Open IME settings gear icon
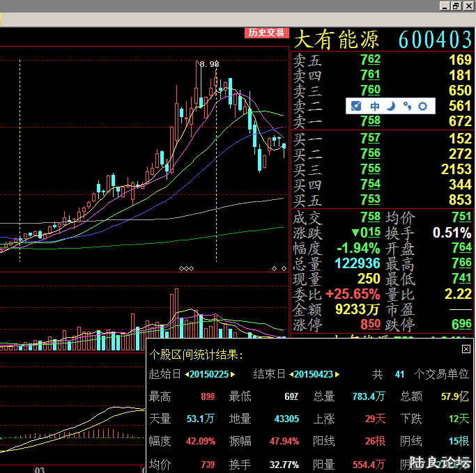 [423, 106]
